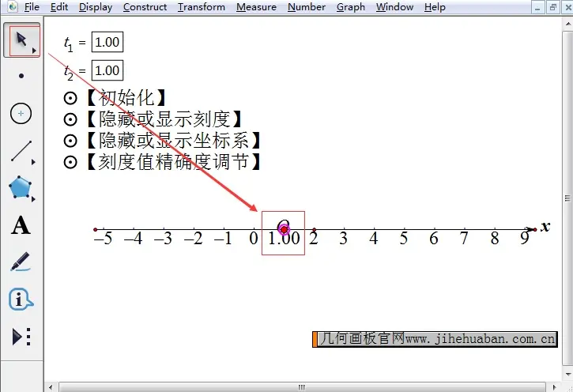Open the Construct menu
The height and width of the screenshot is (392, 573).
coord(145,7)
